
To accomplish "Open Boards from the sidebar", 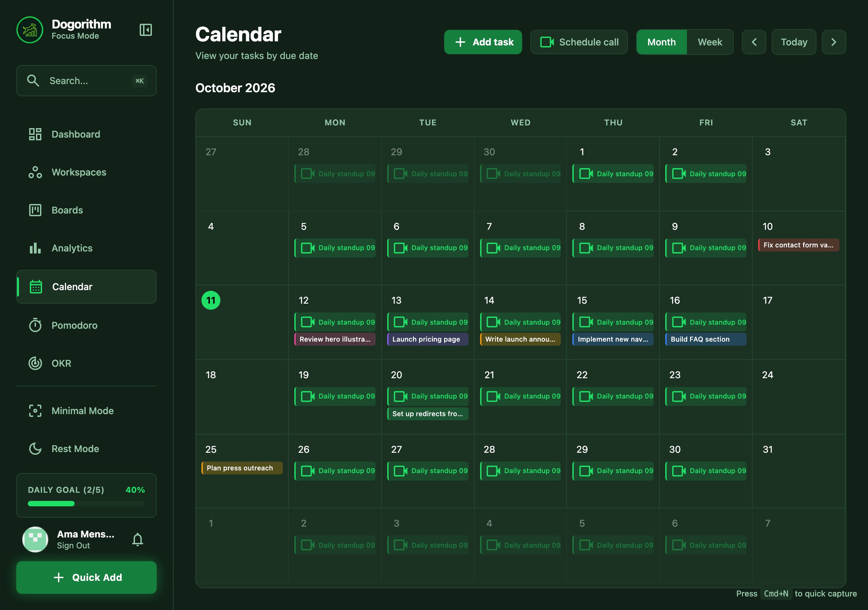I will click(86, 210).
